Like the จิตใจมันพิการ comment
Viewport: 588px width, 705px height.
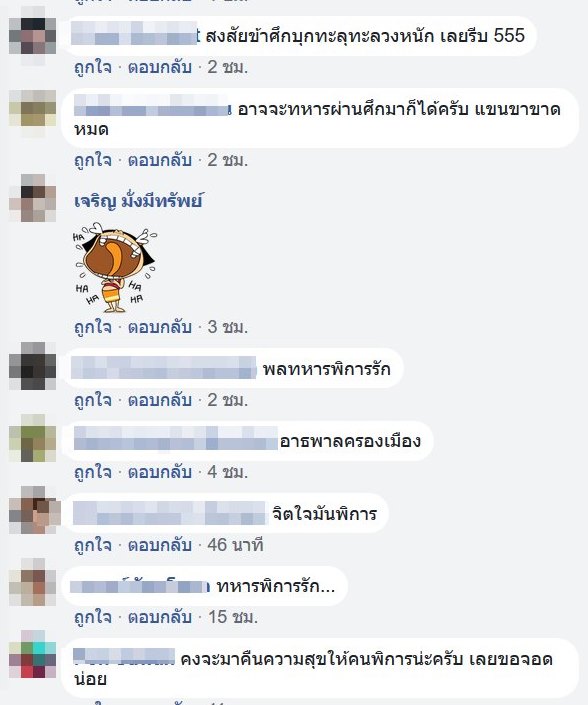93,545
